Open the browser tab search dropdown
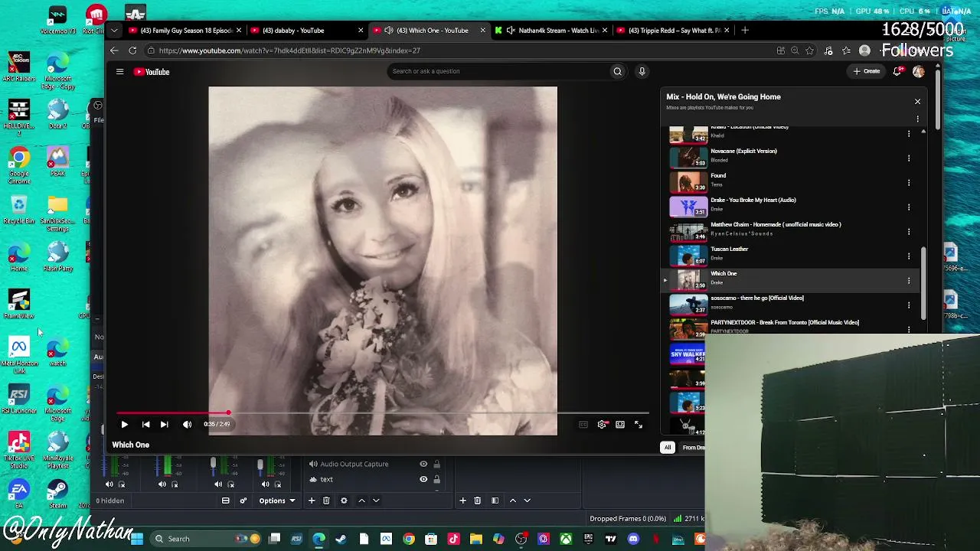980x551 pixels. pos(114,31)
